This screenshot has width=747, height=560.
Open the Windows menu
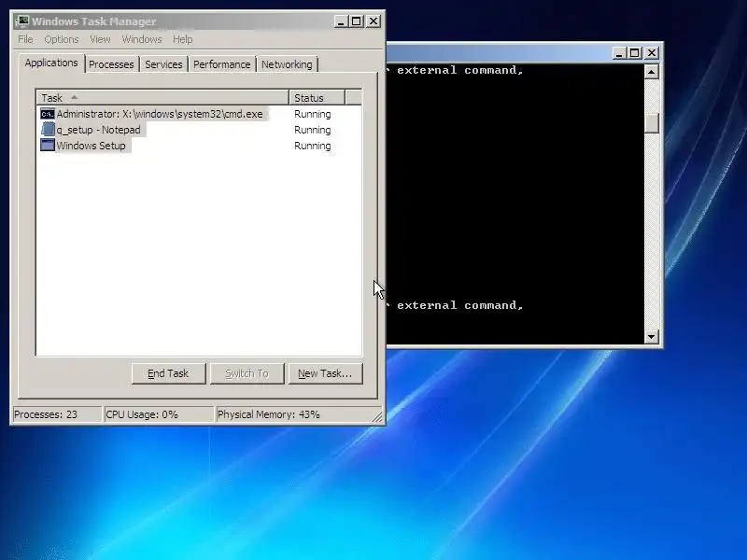coord(142,39)
